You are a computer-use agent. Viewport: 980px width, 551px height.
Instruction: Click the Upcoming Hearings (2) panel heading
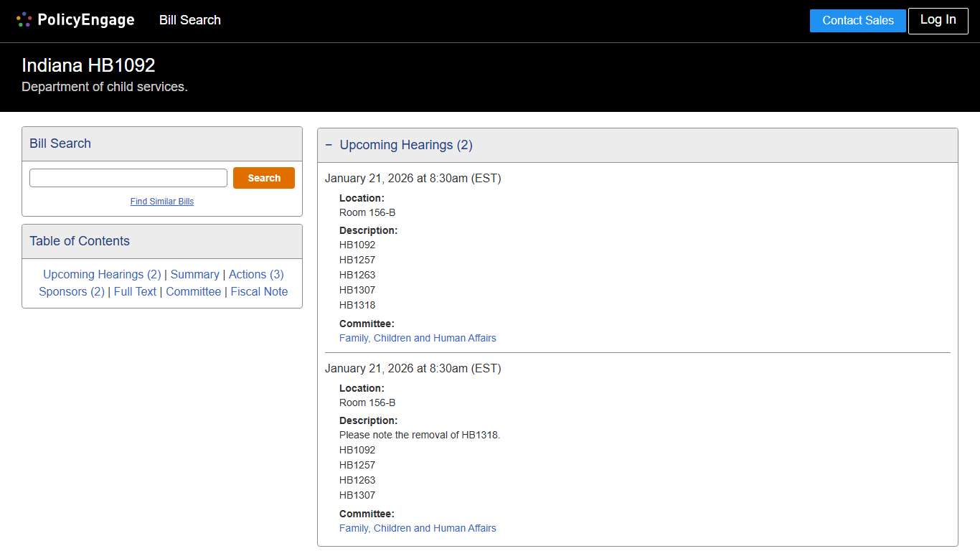click(406, 145)
